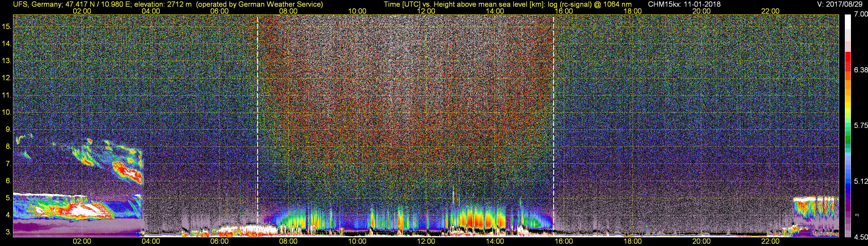Click the "14." km height axis label
The height and width of the screenshot is (246, 868).
click(x=6, y=43)
